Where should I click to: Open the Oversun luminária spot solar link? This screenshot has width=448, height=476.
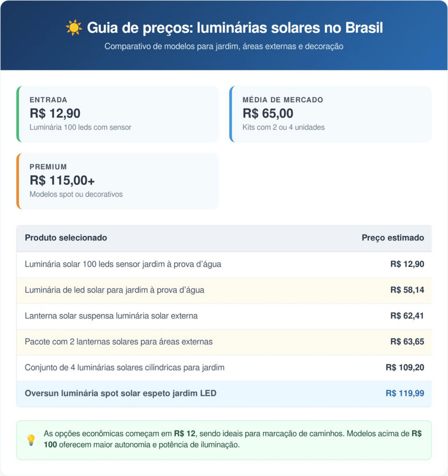120,394
